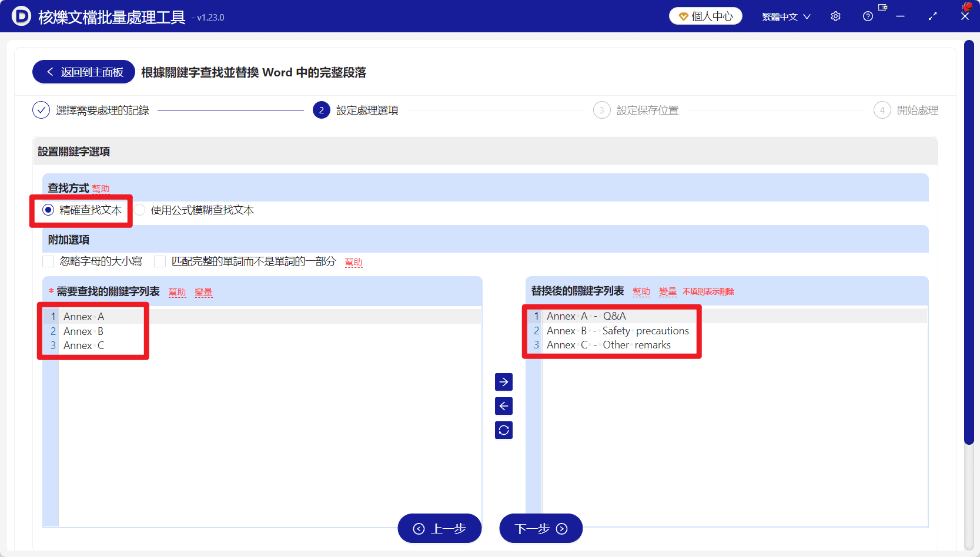Click 變量 link for search keyword list
This screenshot has width=980, height=557.
(204, 292)
